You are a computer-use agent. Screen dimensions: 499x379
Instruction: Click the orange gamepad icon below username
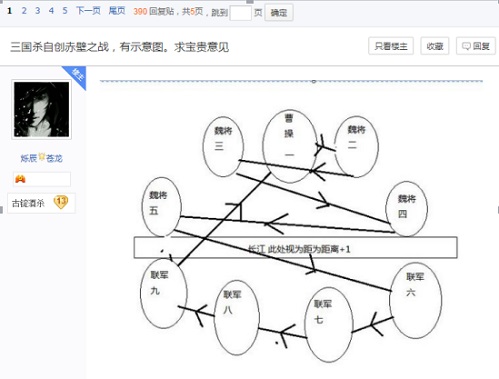tap(20, 179)
